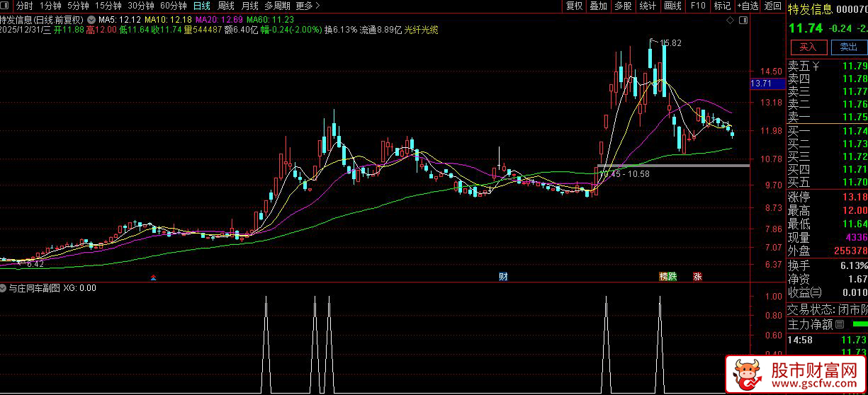Switch to the 周线 weekly tab
The width and height of the screenshot is (868, 395).
[x=225, y=6]
